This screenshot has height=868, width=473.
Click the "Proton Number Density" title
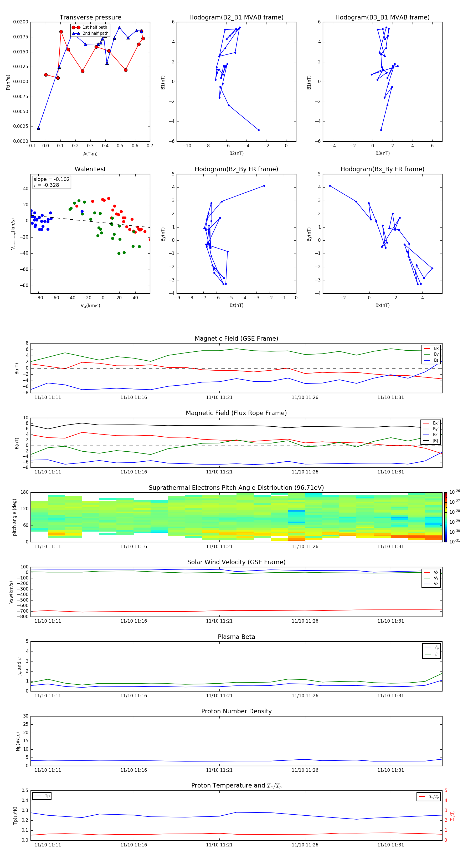click(x=236, y=711)
